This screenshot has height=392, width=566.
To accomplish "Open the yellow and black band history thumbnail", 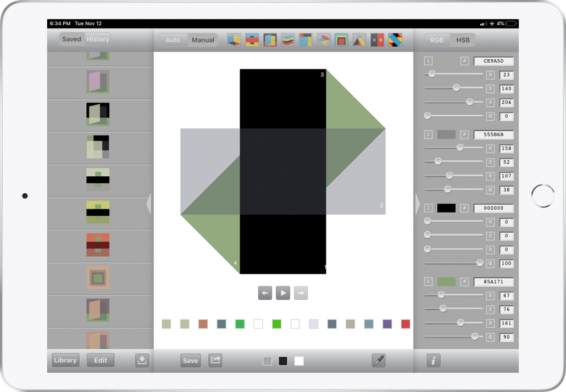I will [98, 212].
